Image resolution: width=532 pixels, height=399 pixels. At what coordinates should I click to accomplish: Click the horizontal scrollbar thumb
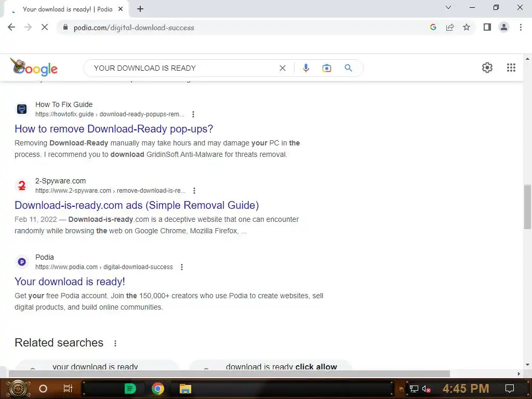(x=229, y=374)
